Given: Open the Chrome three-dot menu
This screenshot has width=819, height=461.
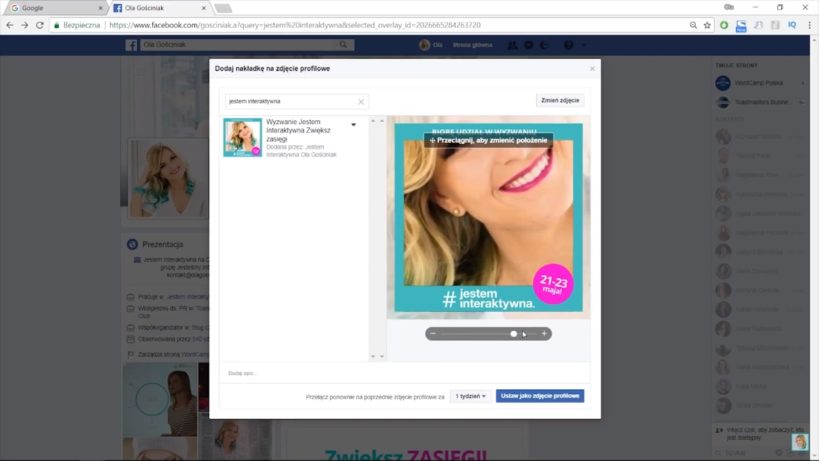Looking at the screenshot, I should (x=810, y=25).
